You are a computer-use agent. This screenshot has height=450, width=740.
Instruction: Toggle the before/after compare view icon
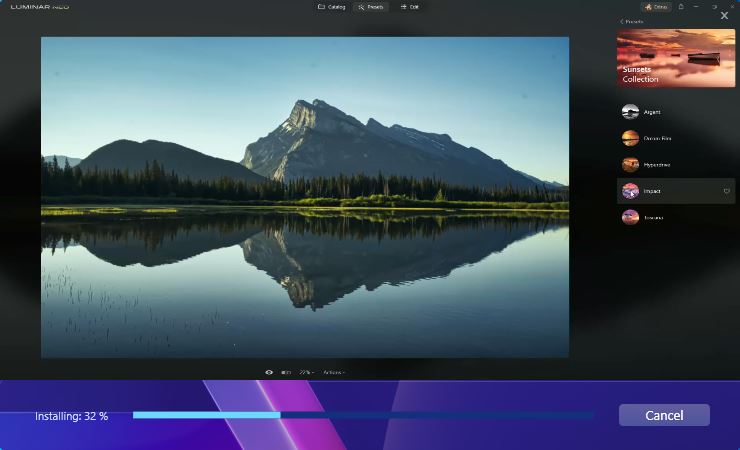point(286,372)
